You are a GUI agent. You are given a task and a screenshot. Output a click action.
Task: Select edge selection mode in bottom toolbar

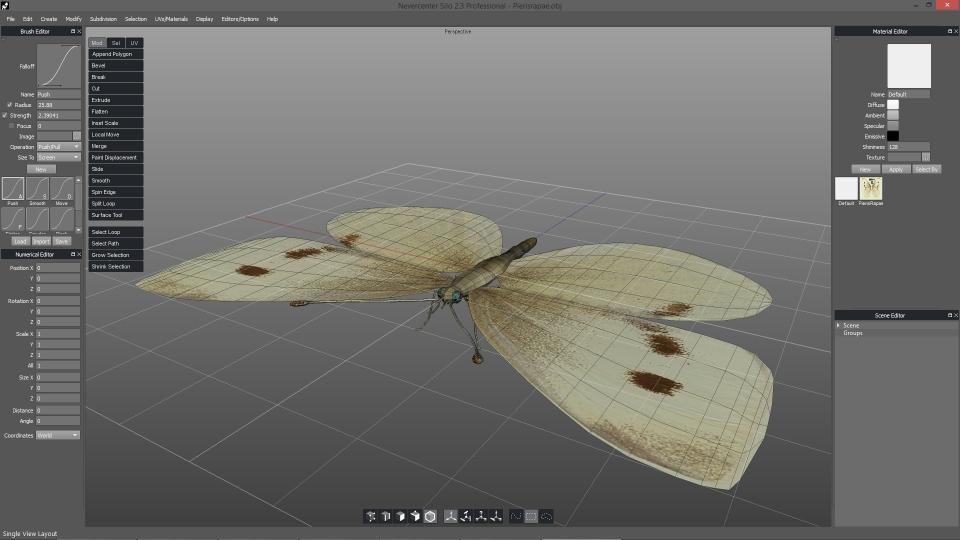[386, 516]
